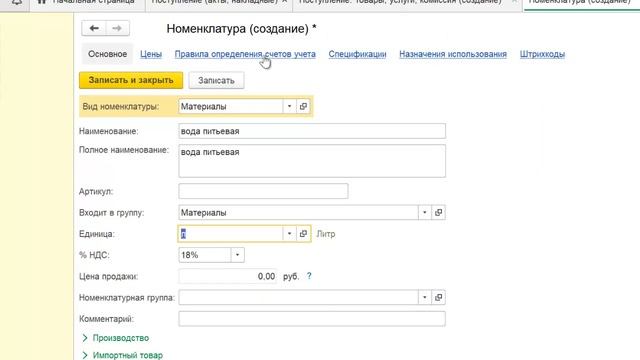Image resolution: width=640 pixels, height=360 pixels.
Task: Click the Цена продажи amount field
Action: click(228, 276)
